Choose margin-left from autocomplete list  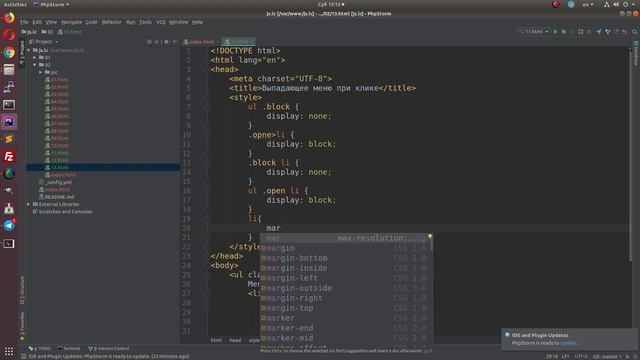coord(346,278)
